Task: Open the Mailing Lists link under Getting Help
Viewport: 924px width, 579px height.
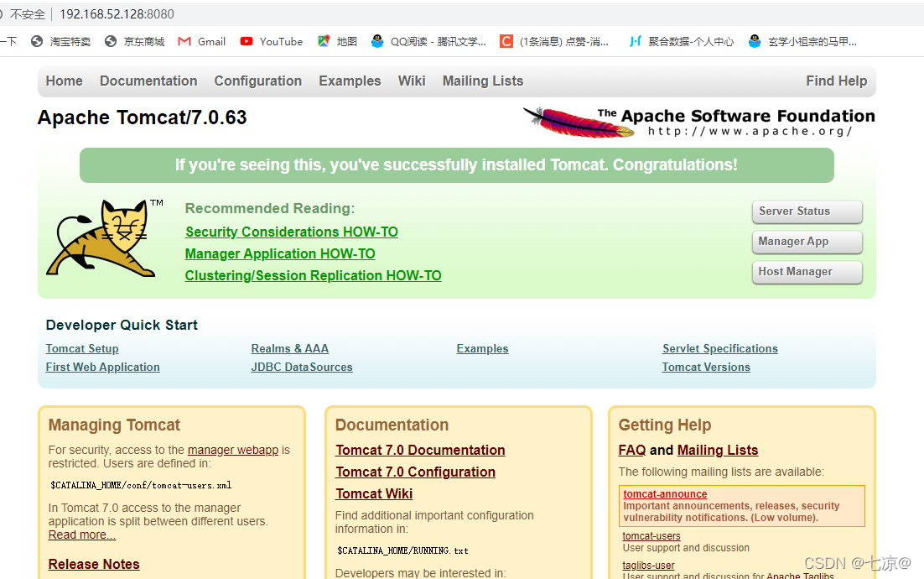Action: pyautogui.click(x=718, y=450)
